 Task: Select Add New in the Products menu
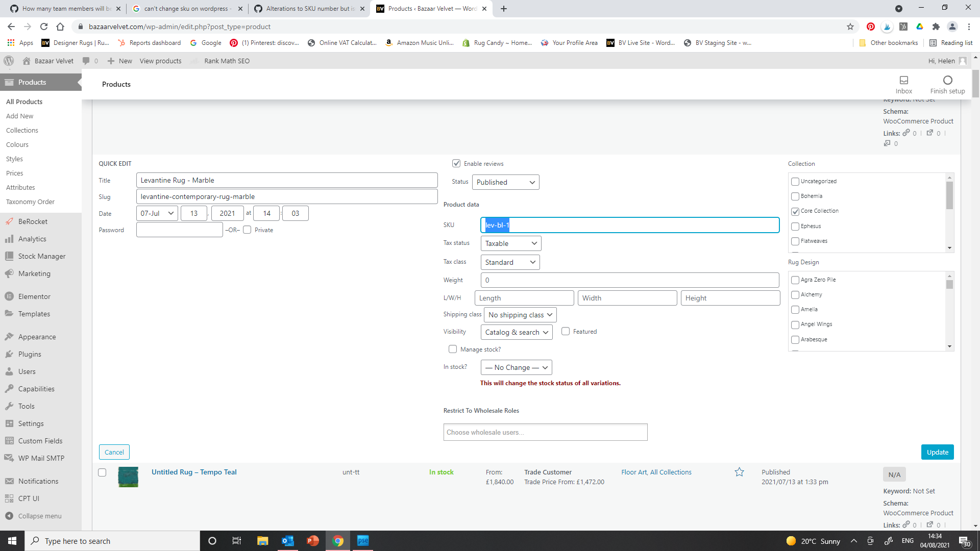tap(19, 116)
